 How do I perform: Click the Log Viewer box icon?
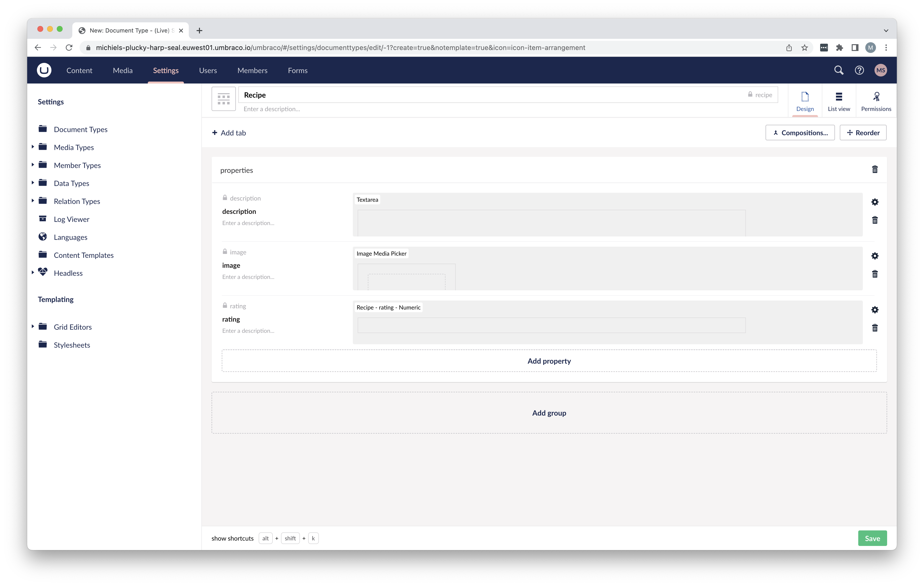43,218
